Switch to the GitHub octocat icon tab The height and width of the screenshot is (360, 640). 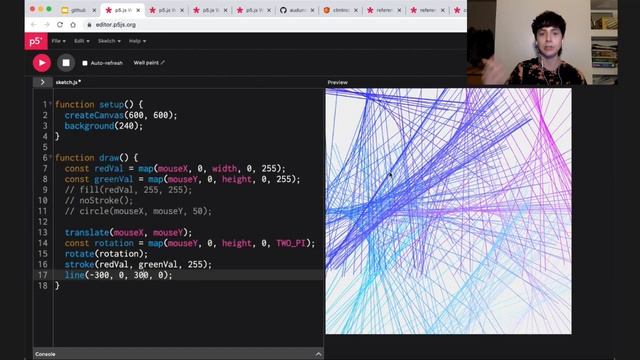click(297, 10)
